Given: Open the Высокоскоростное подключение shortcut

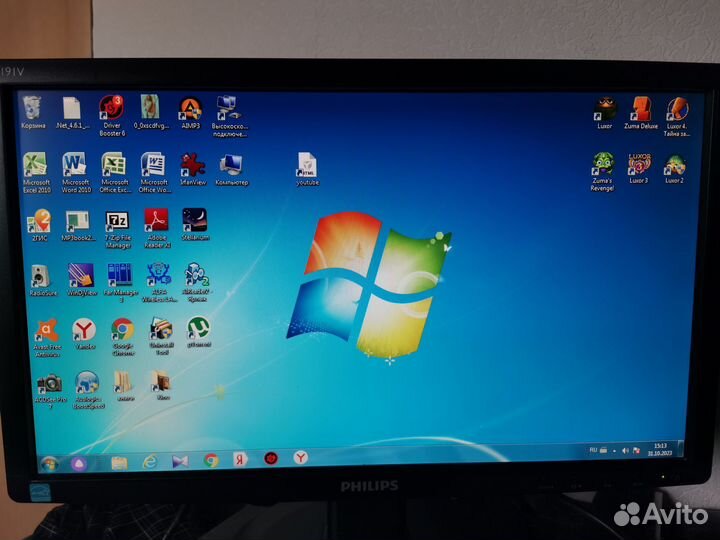Looking at the screenshot, I should pyautogui.click(x=230, y=116).
